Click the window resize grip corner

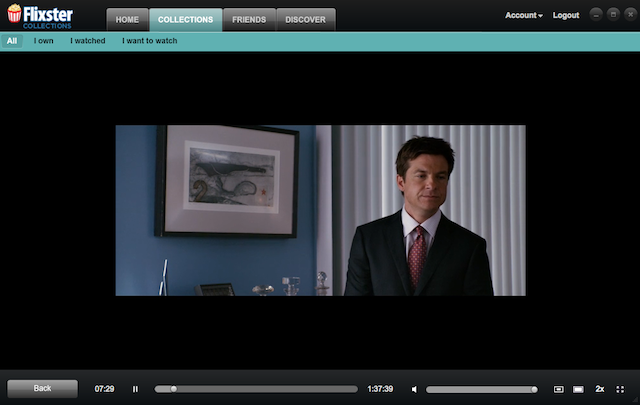(x=636, y=401)
